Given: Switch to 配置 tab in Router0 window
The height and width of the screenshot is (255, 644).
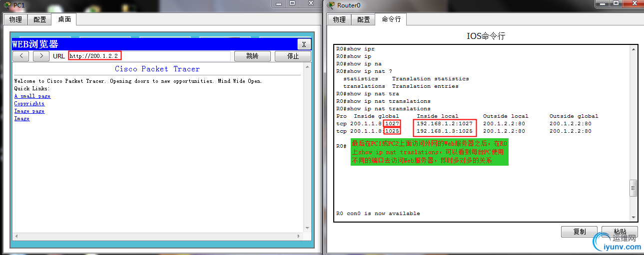Looking at the screenshot, I should pos(364,19).
